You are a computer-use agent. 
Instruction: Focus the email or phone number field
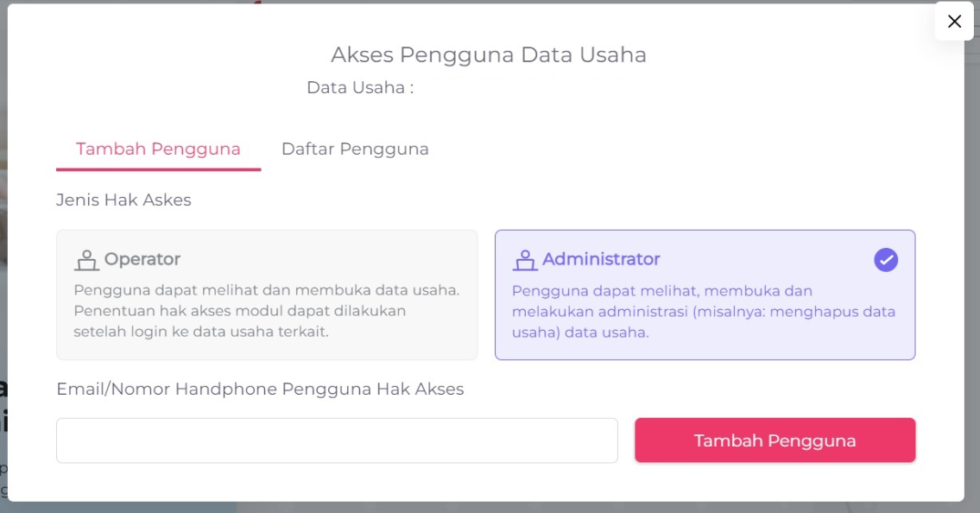[337, 440]
